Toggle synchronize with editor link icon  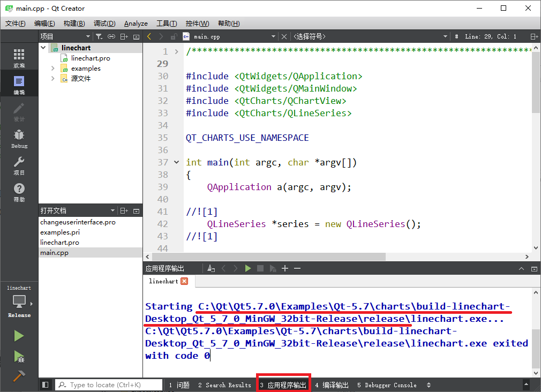coord(111,36)
